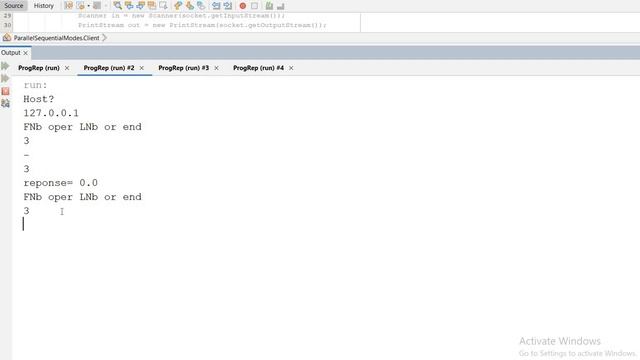Open the Back navigation history dropdown arrow
The height and width of the screenshot is (360, 640).
click(89, 6)
